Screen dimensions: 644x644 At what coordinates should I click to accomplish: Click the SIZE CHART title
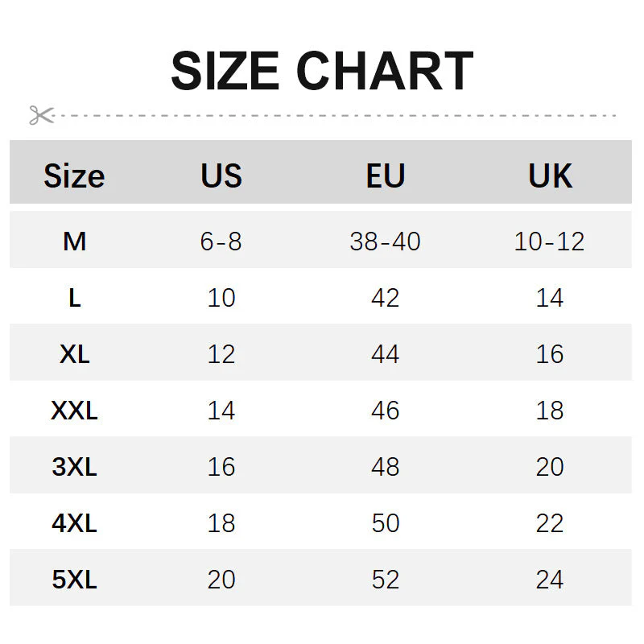tap(322, 71)
